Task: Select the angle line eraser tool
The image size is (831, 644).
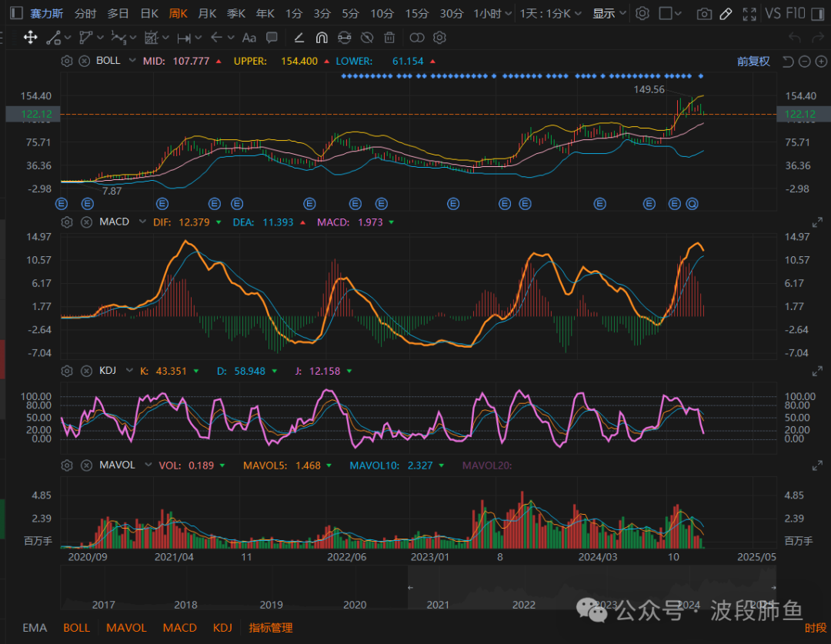Action: [299, 38]
